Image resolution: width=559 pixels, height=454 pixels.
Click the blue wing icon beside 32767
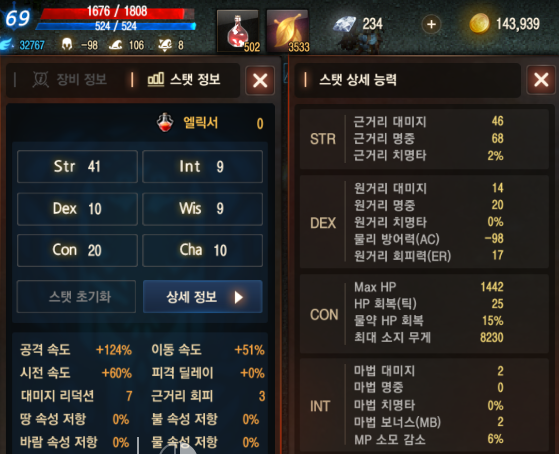7,45
